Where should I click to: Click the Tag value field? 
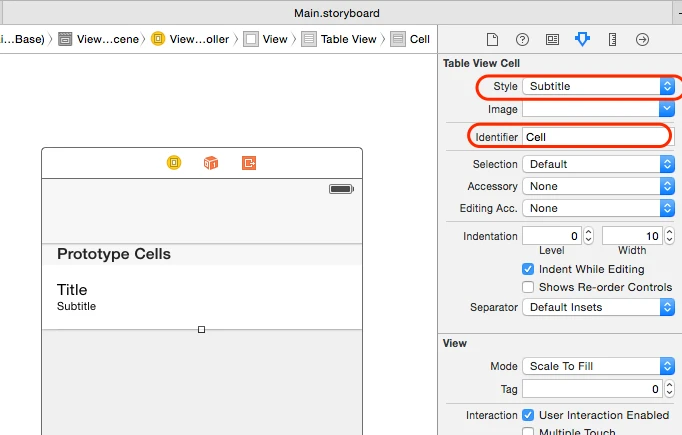click(593, 389)
